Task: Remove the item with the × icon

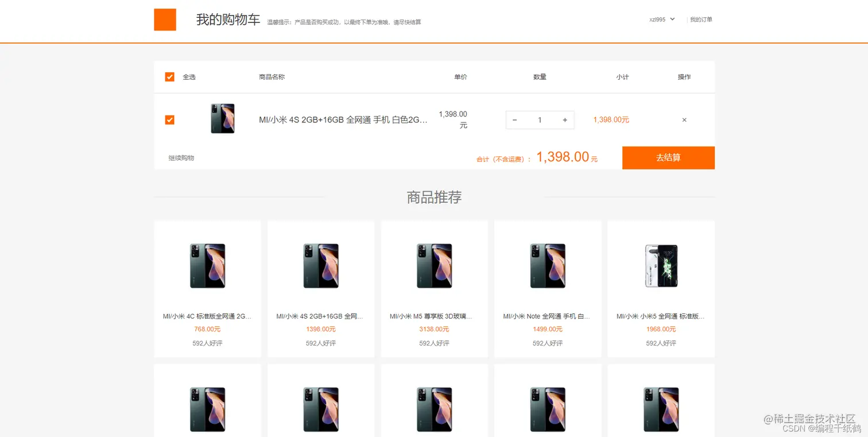Action: click(684, 120)
